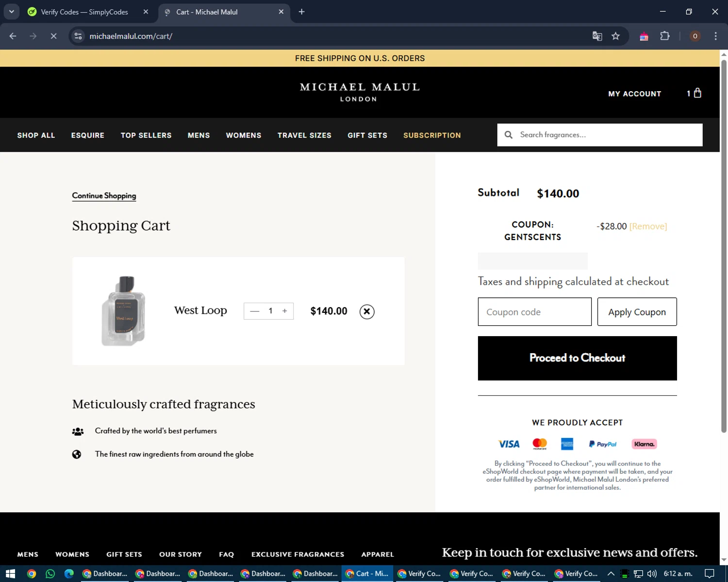View site information icon in address bar
Screen dimensions: 728x582
coord(78,36)
